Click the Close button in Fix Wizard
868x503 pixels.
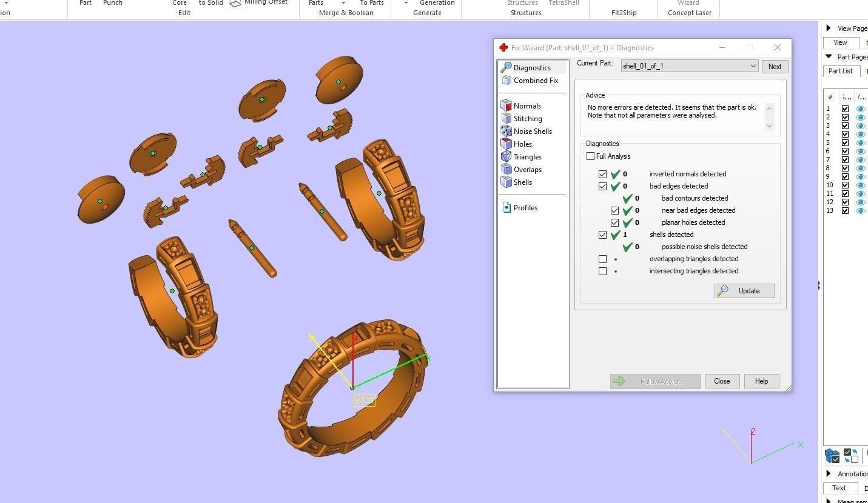[722, 381]
